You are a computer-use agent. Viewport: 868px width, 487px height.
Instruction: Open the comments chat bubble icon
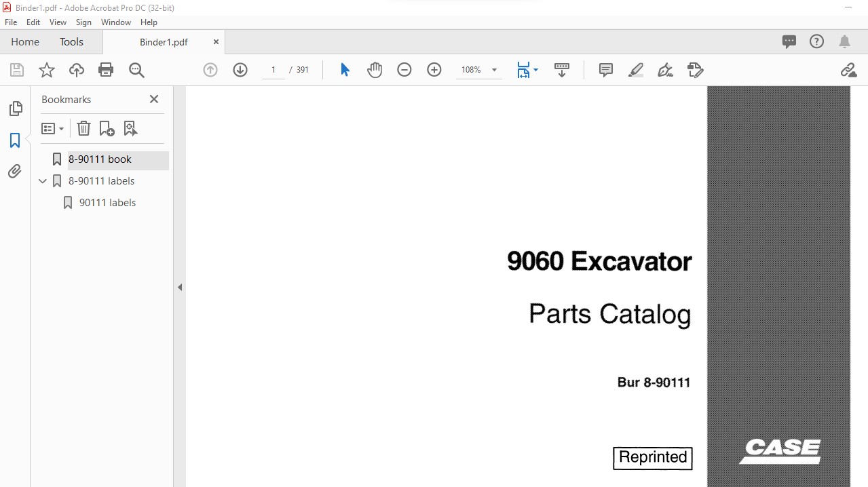[x=789, y=41]
